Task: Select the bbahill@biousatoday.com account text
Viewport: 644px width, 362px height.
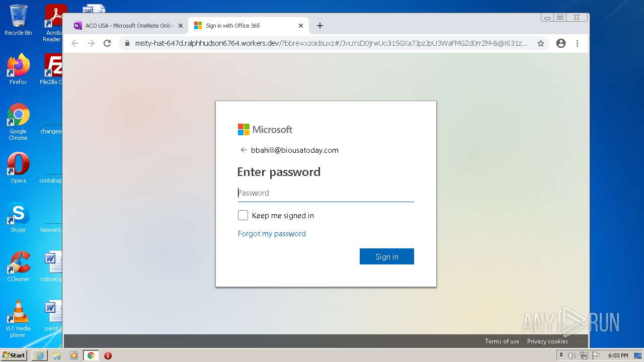Action: tap(295, 150)
